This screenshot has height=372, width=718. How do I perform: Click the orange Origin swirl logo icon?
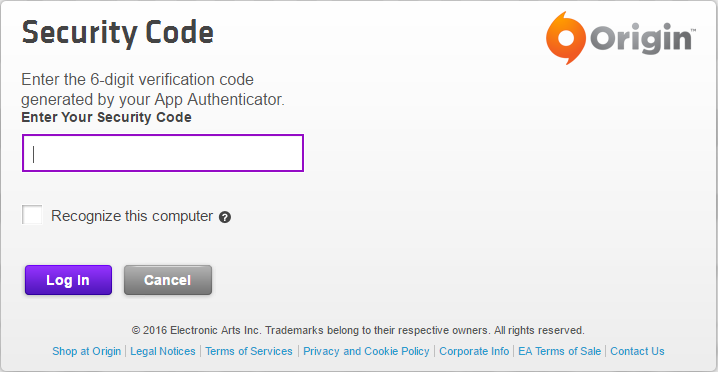(x=566, y=38)
